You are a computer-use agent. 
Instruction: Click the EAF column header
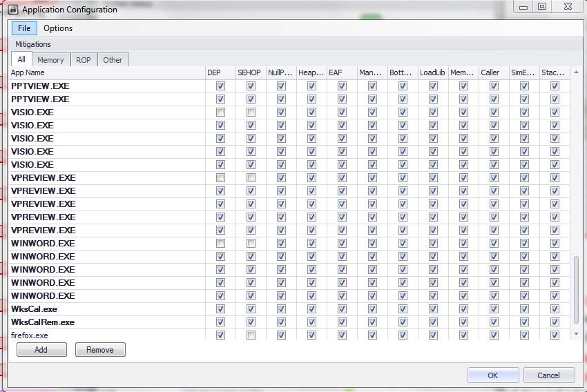342,72
